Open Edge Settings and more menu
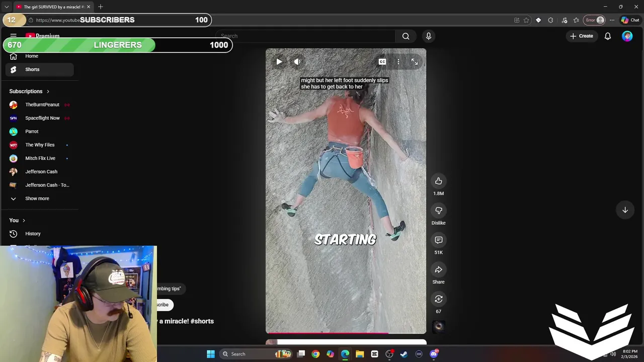This screenshot has height=362, width=644. (x=612, y=20)
